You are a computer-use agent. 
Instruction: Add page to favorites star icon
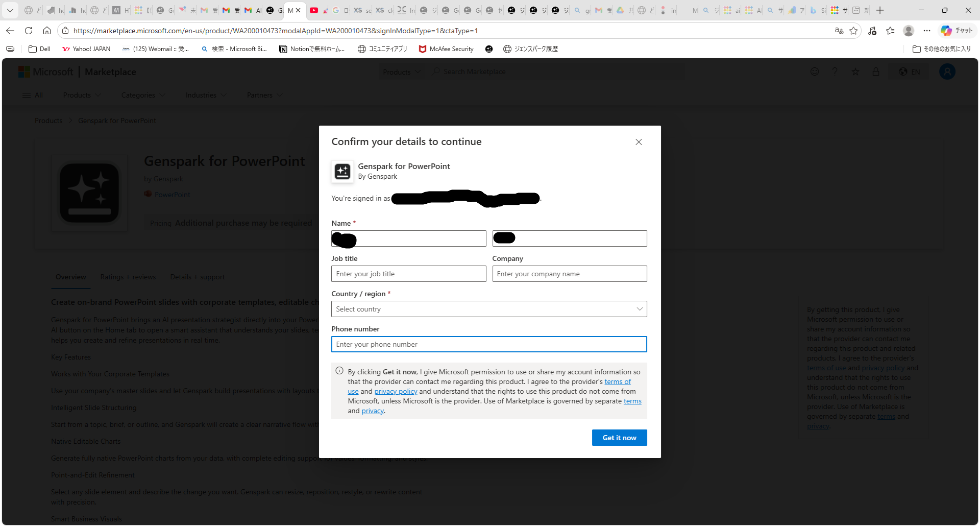[x=853, y=31]
